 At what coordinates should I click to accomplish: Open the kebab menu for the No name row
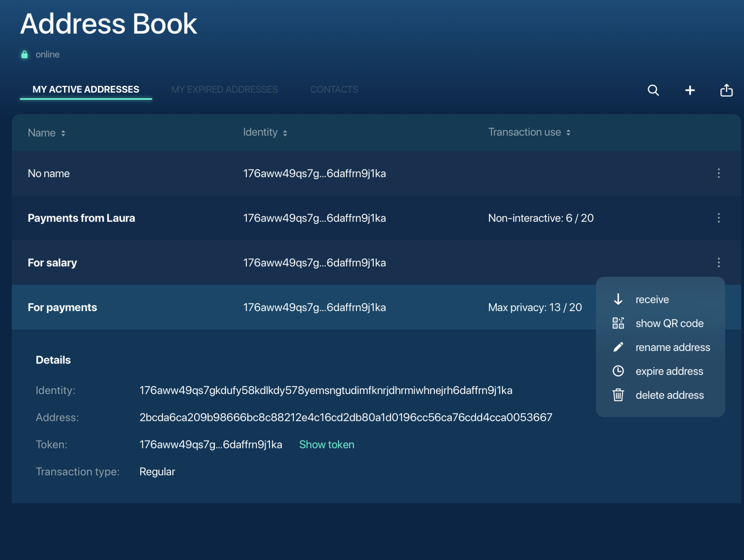click(719, 173)
